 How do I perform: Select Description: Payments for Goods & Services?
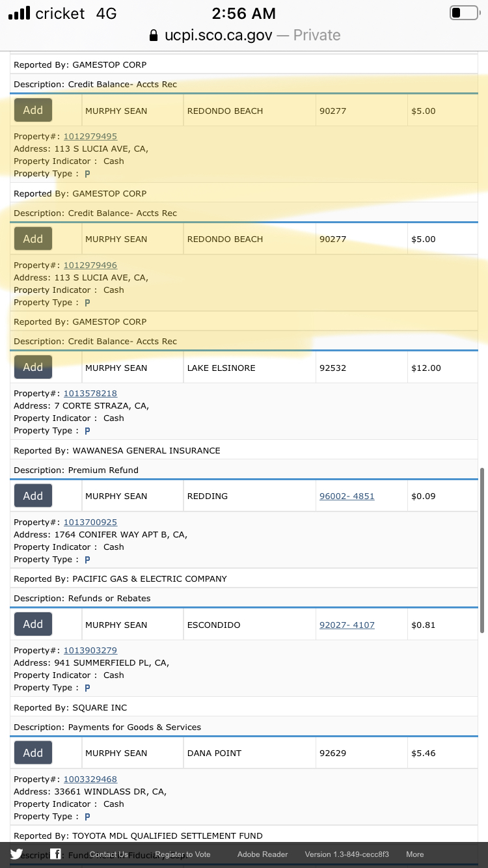tap(107, 727)
